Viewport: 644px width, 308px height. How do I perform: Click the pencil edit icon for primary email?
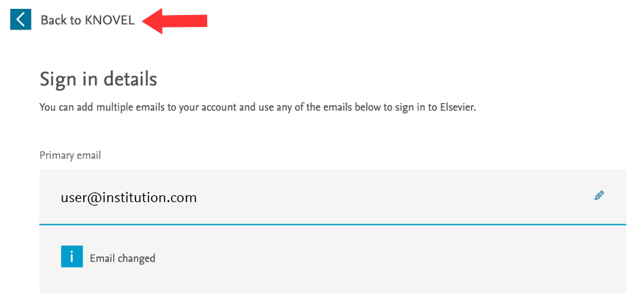599,196
